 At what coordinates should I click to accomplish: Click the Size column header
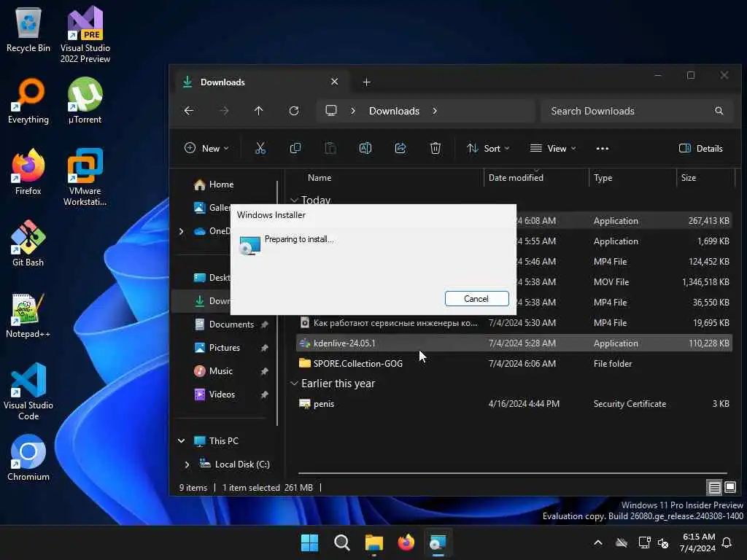[x=689, y=178]
